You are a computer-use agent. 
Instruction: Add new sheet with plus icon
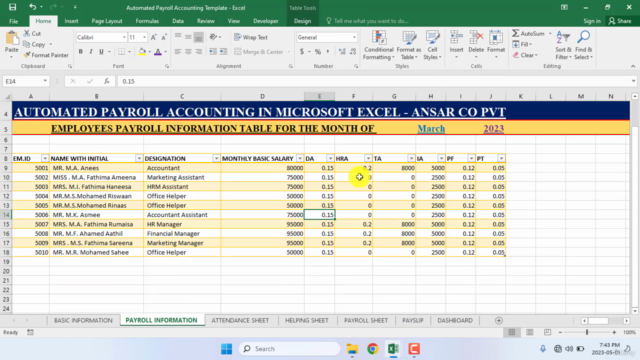tap(498, 321)
